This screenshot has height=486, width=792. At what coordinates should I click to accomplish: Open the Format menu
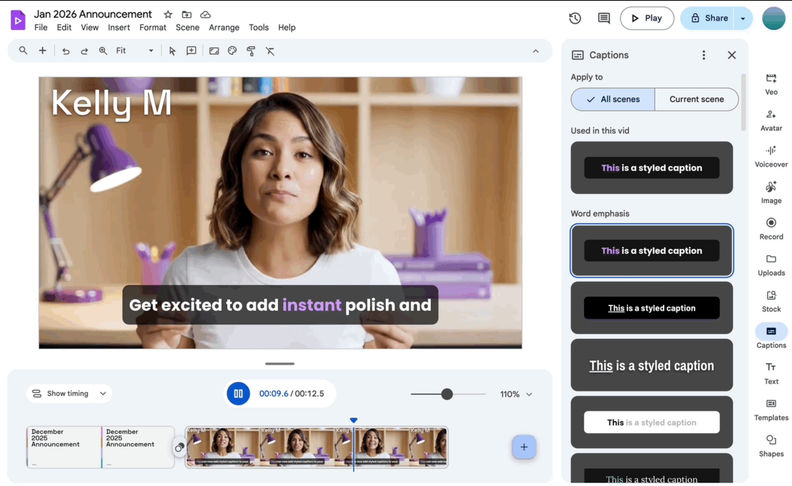click(153, 27)
